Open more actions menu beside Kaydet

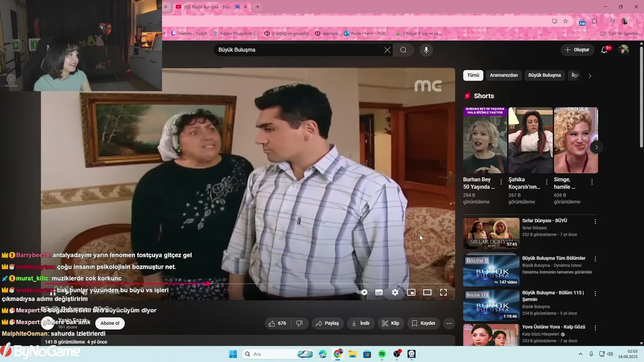(449, 323)
